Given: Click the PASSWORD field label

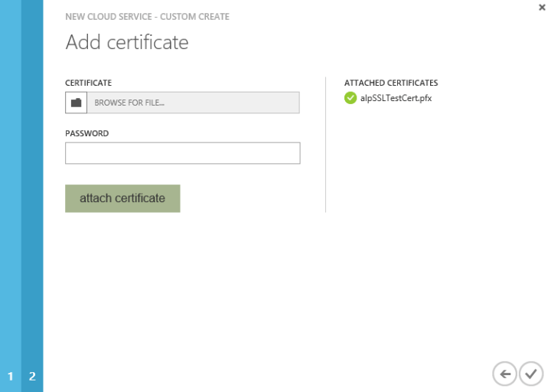Looking at the screenshot, I should pyautogui.click(x=86, y=133).
